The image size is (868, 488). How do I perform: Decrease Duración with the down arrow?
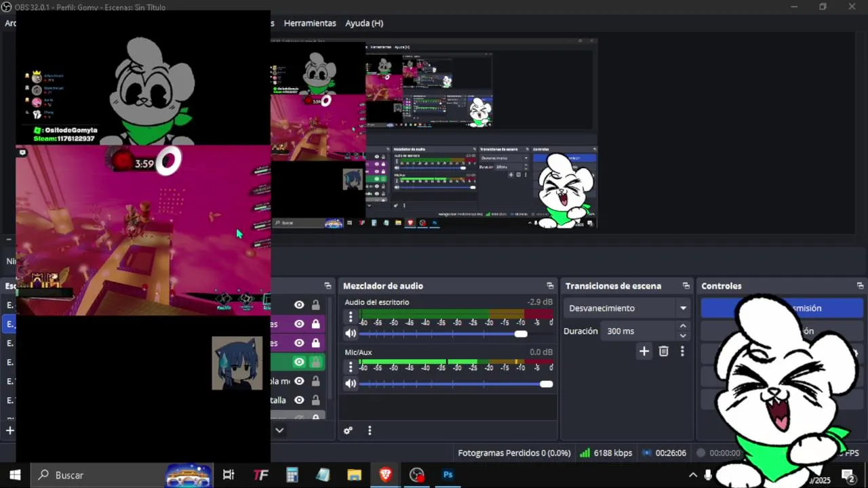tap(683, 335)
